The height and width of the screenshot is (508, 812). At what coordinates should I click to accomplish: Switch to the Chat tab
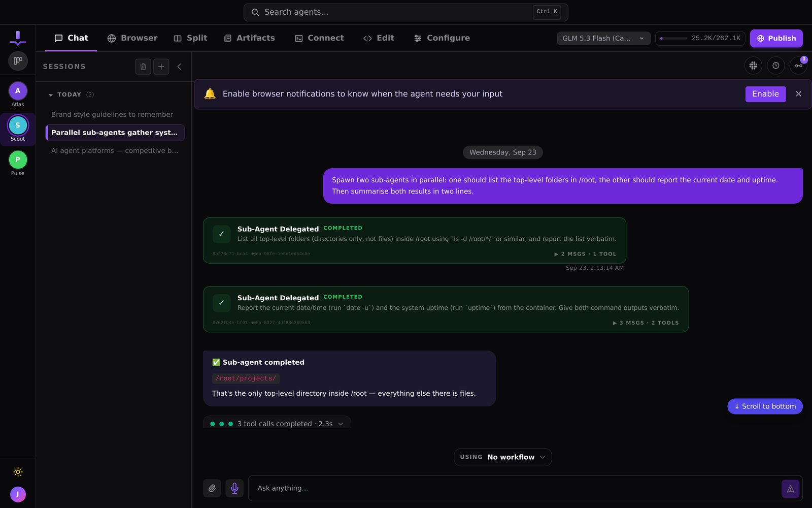point(71,38)
